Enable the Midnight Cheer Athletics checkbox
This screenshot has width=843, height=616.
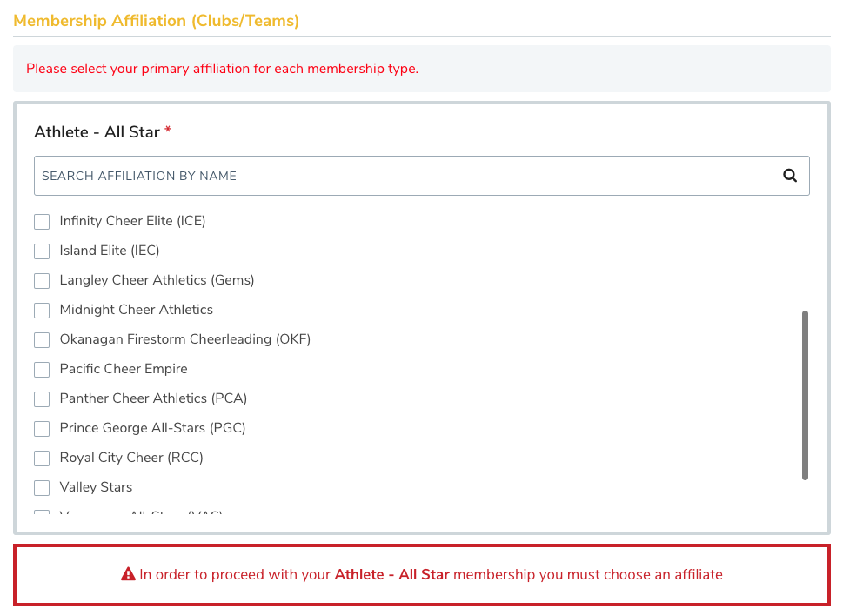[42, 310]
